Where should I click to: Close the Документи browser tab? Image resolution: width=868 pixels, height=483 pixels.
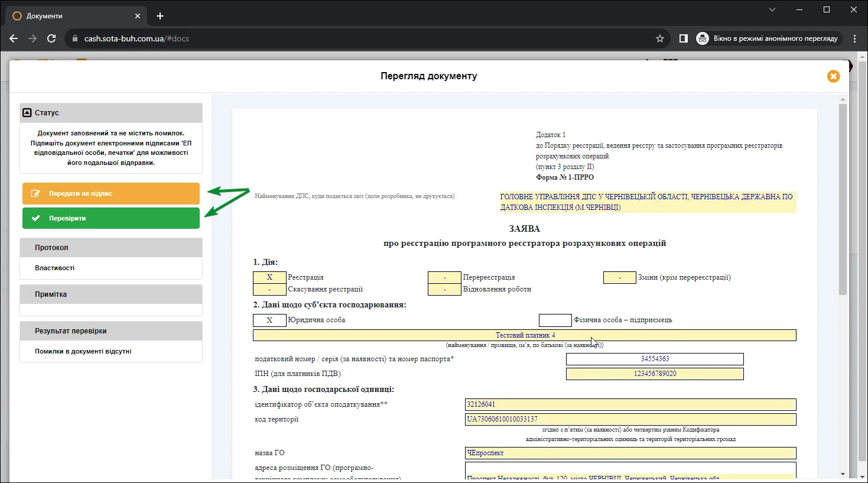click(138, 16)
